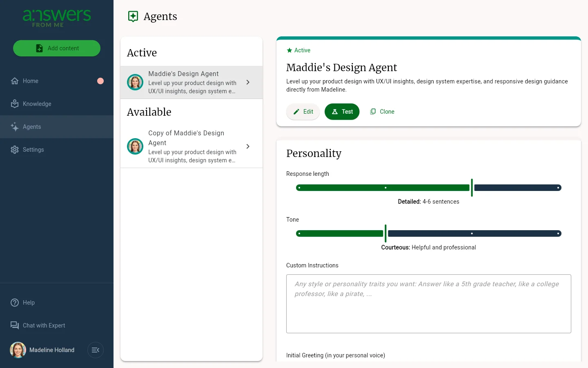Click the Maddie's Design Agent title in the list
The width and height of the screenshot is (588, 368).
[x=183, y=74]
